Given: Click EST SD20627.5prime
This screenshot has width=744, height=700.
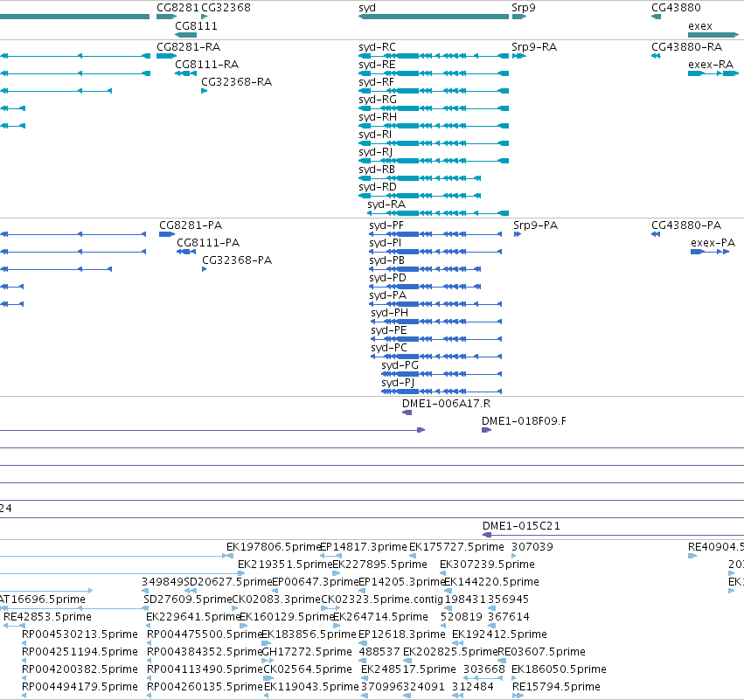Looking at the screenshot, I should coord(228,582).
